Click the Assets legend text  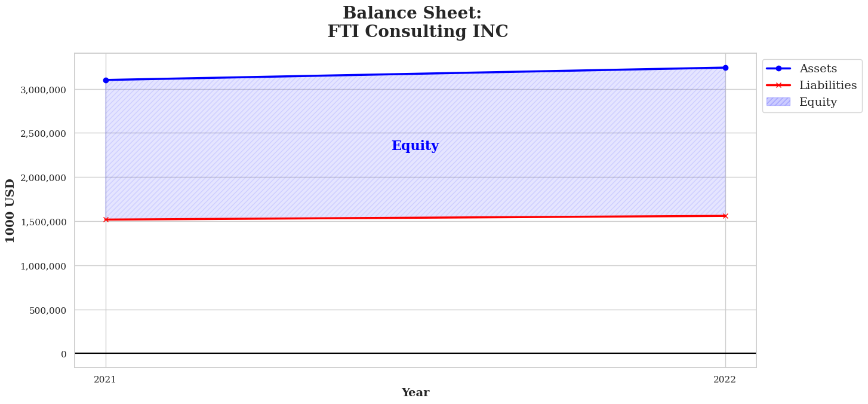tap(818, 69)
